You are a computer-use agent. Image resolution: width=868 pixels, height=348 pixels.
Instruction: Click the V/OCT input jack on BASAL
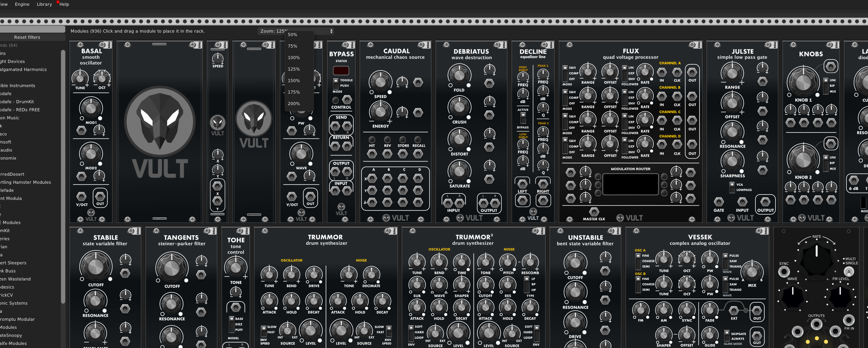pyautogui.click(x=81, y=197)
